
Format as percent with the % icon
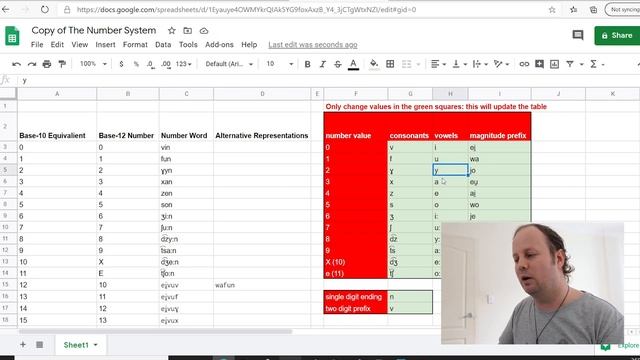tap(136, 64)
